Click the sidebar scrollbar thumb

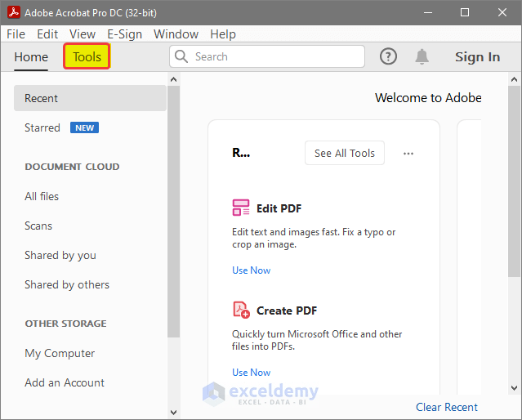point(173,212)
